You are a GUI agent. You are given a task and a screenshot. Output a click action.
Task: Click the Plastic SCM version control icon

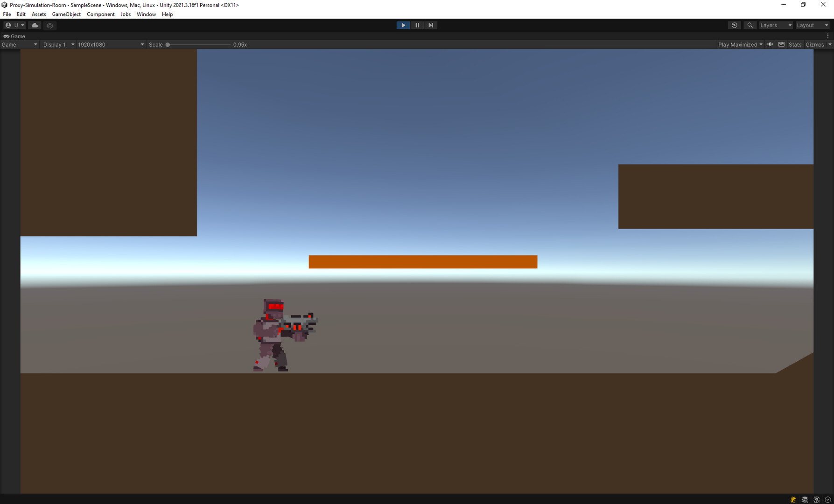point(50,25)
